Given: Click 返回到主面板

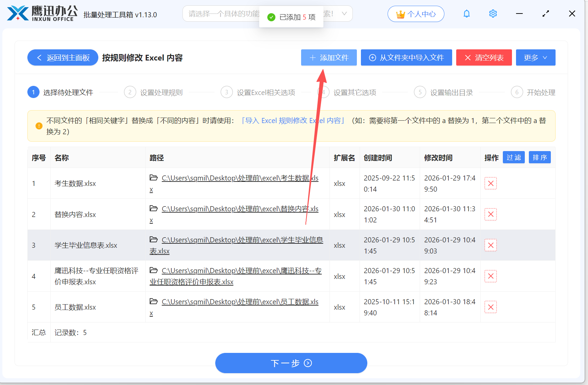Looking at the screenshot, I should pos(63,57).
